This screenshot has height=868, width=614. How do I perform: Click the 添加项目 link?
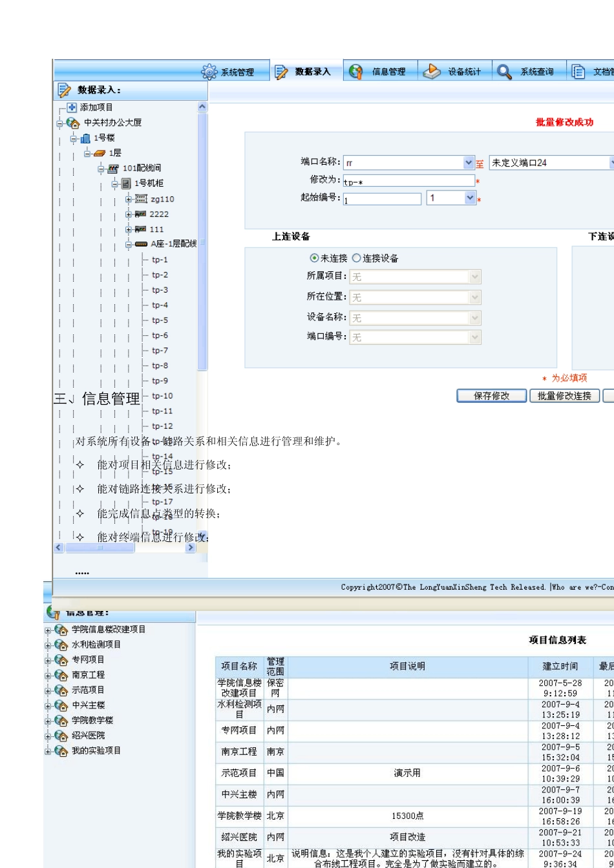tap(96, 107)
